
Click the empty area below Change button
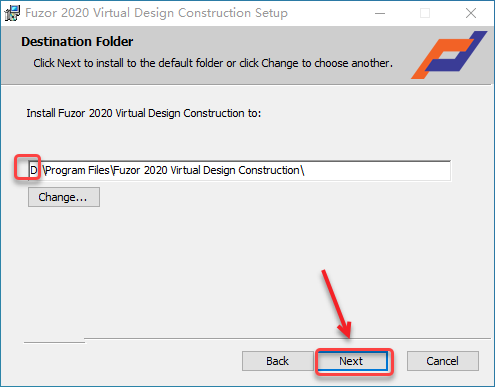point(233,267)
